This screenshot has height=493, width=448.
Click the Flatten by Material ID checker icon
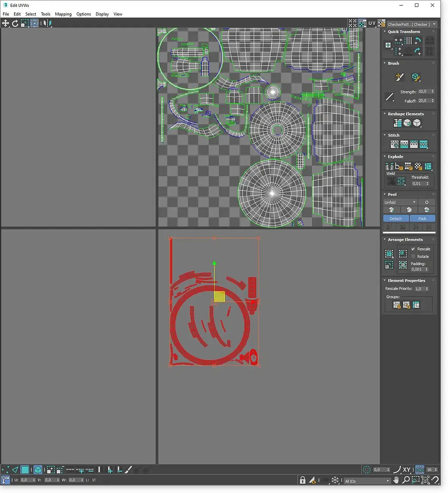tap(418, 166)
